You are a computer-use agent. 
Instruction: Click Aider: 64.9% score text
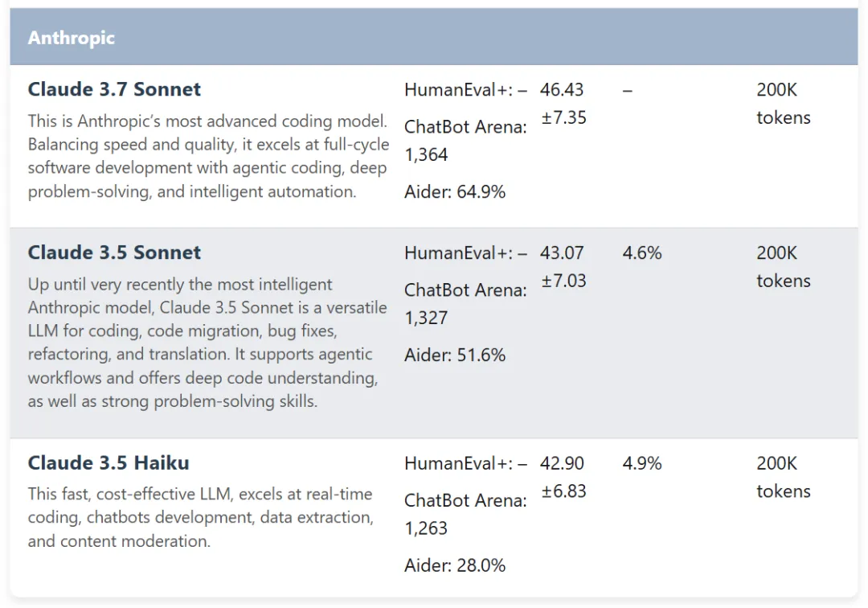tap(455, 192)
